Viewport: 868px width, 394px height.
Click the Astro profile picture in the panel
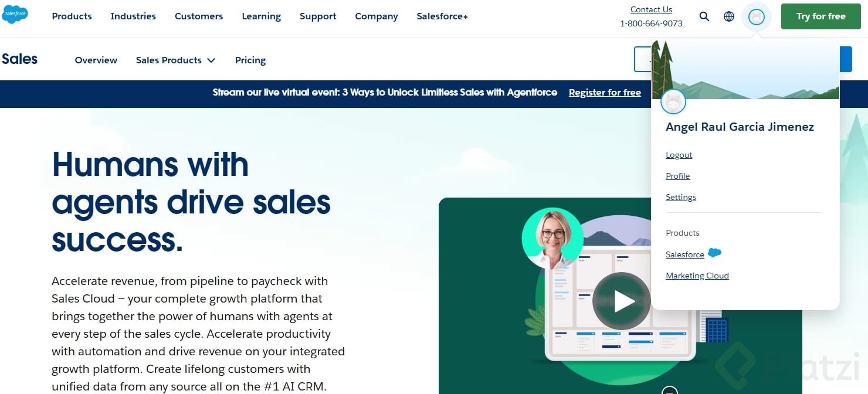673,102
